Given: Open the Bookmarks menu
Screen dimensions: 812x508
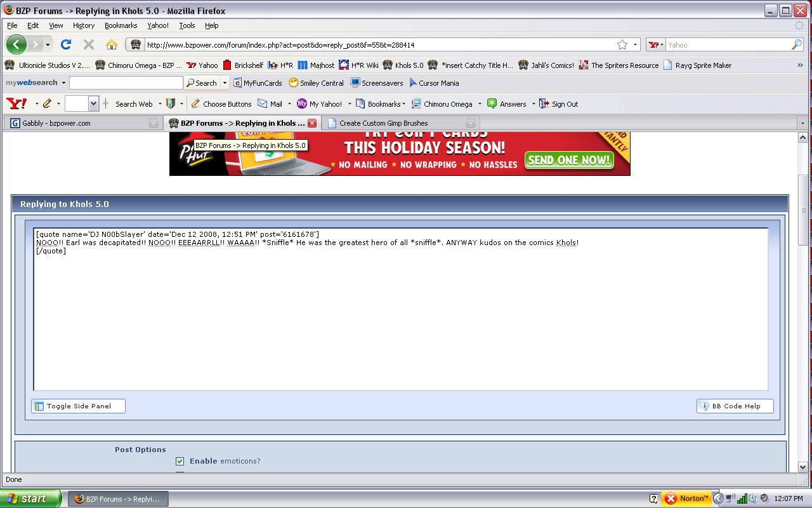Looking at the screenshot, I should [121, 25].
